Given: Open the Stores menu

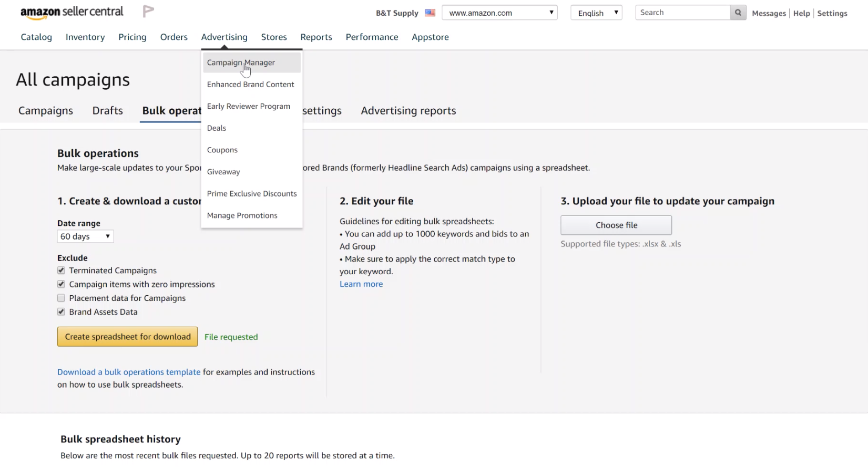Looking at the screenshot, I should coord(274,37).
